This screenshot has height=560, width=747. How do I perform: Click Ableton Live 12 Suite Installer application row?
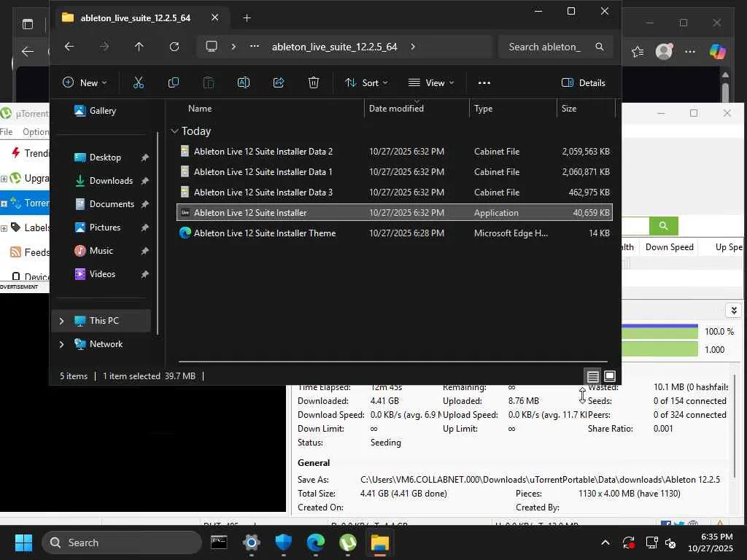click(394, 213)
